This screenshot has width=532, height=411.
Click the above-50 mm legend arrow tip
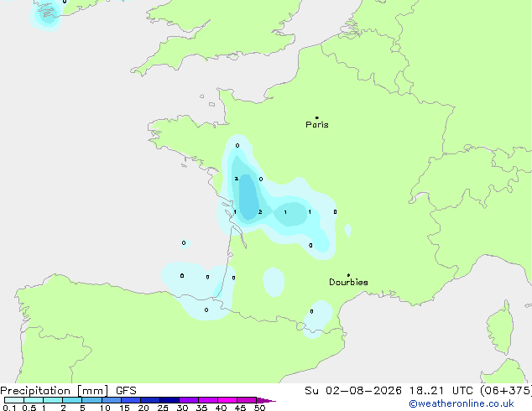click(x=266, y=400)
